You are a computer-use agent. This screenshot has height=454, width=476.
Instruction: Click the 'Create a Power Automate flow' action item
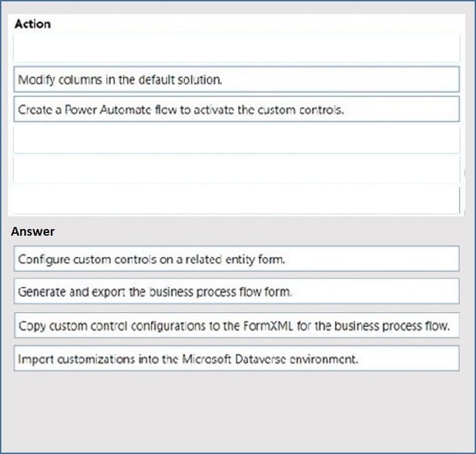(x=236, y=109)
